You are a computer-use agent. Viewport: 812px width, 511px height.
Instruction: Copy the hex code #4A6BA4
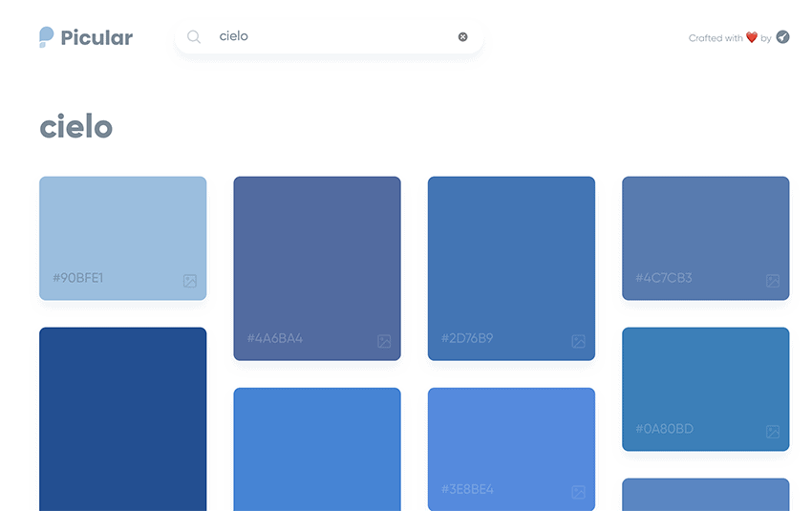[274, 338]
